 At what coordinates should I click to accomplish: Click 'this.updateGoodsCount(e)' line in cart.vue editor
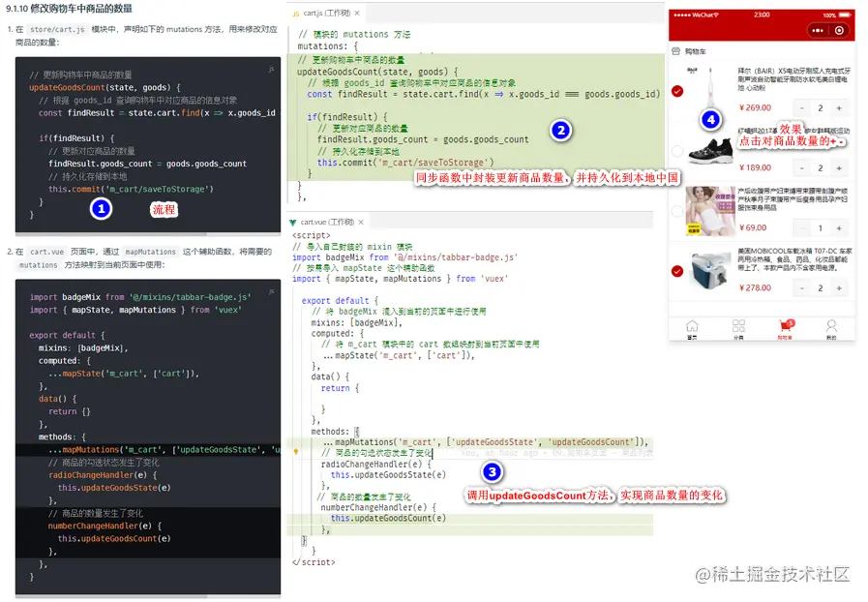coord(388,519)
